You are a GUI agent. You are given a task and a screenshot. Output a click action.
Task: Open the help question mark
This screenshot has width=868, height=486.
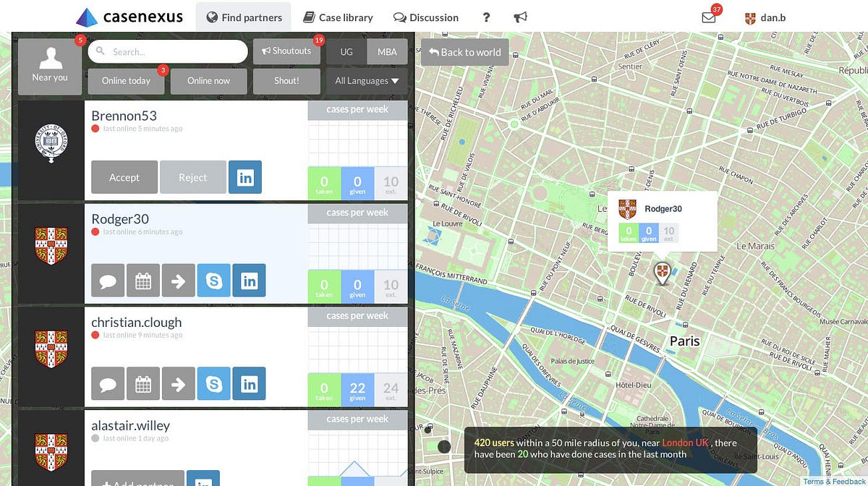click(486, 17)
